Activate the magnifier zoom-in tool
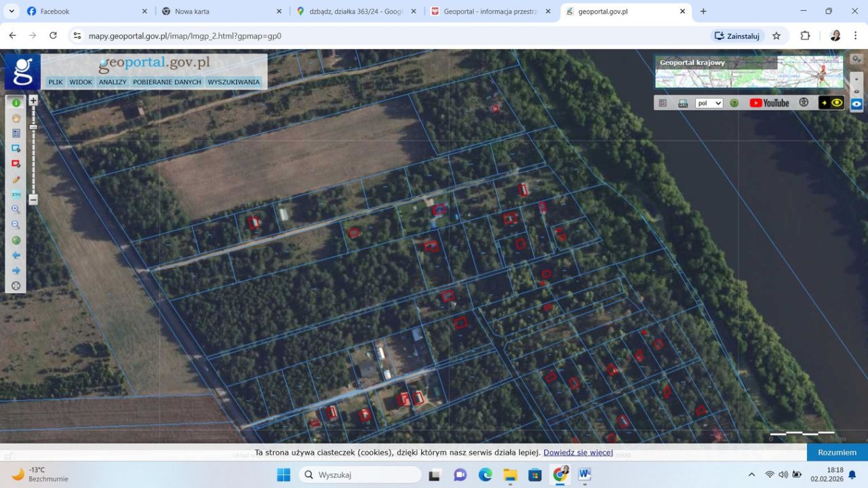The height and width of the screenshot is (488, 868). click(x=16, y=210)
